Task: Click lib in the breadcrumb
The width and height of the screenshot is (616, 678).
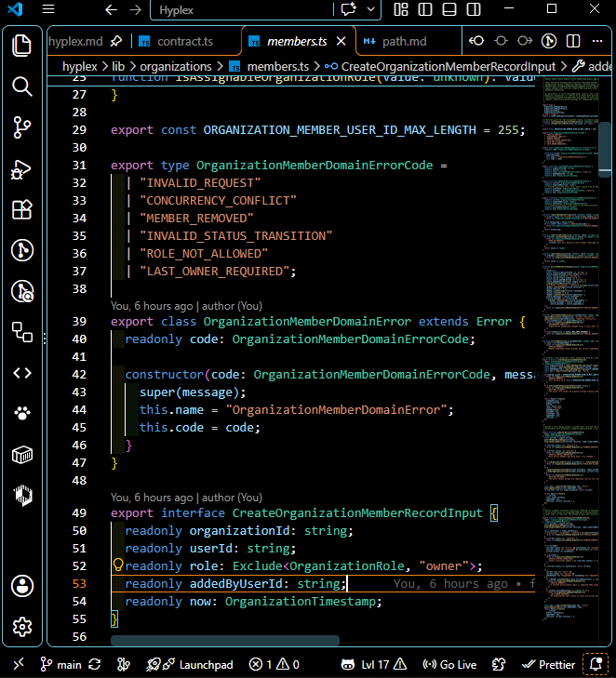Action: (x=118, y=67)
